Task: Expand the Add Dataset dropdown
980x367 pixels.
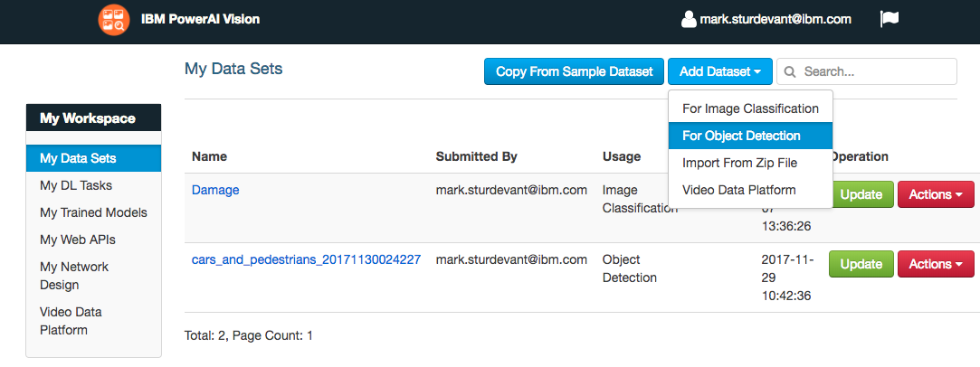Action: (x=719, y=71)
